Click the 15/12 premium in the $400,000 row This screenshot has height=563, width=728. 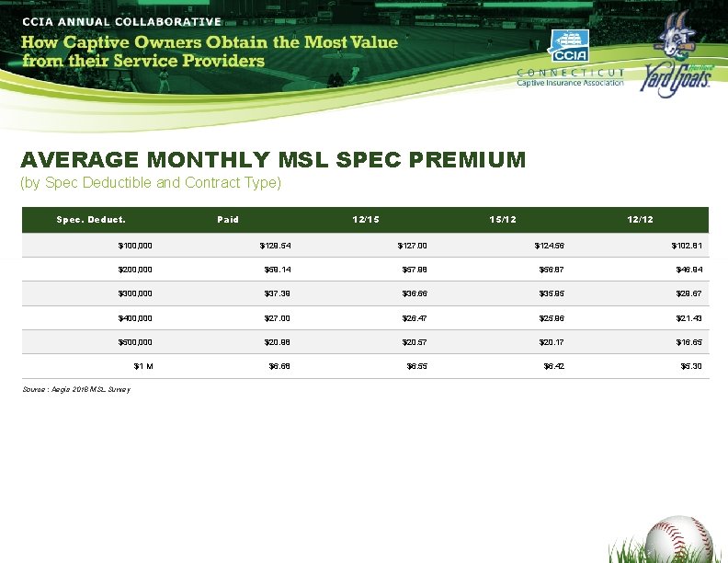click(552, 318)
